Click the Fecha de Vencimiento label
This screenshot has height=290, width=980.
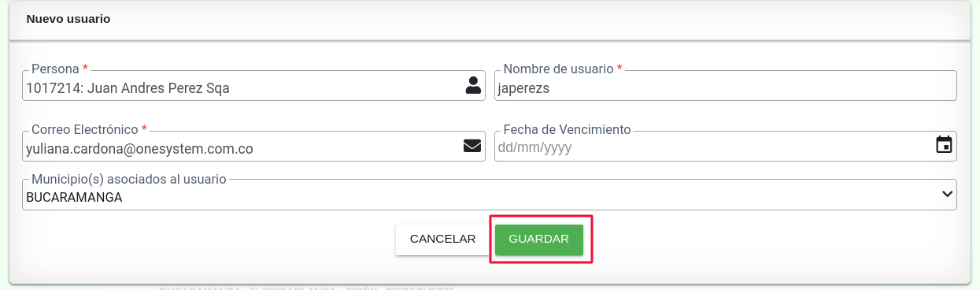(x=567, y=129)
